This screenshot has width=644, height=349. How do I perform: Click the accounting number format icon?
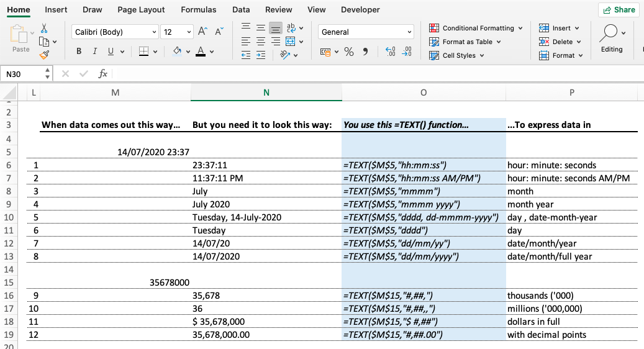point(325,52)
